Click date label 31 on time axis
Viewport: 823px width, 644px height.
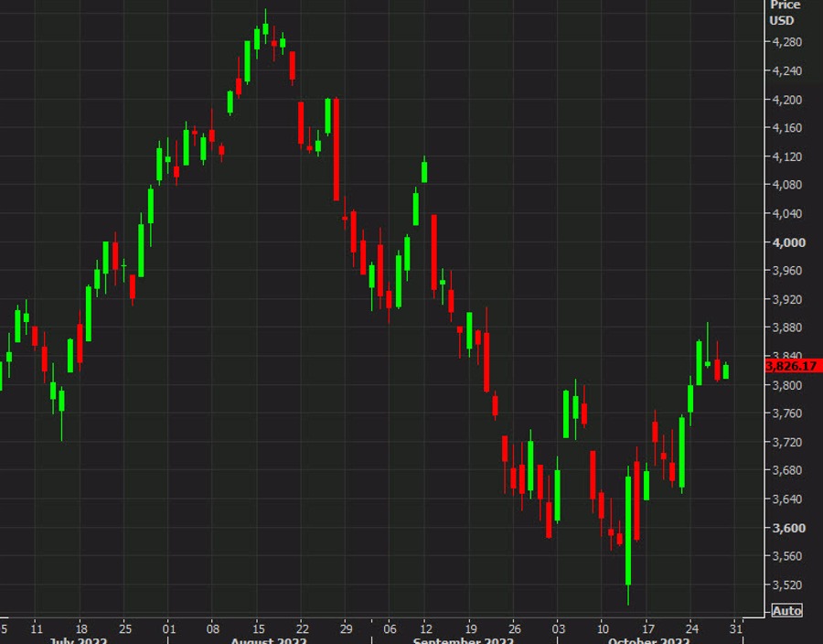[736, 628]
